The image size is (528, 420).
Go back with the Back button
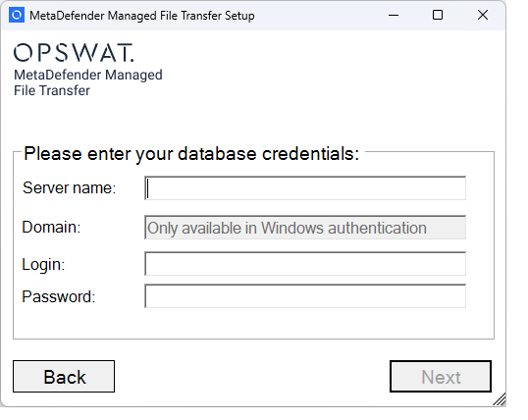[x=64, y=376]
